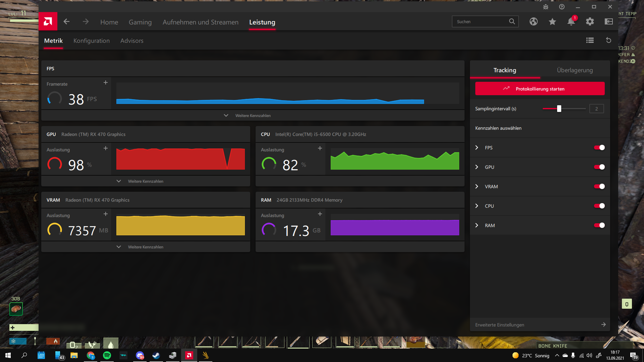
Task: Expand Weitere Kennzahlen under FPS
Action: [x=253, y=115]
